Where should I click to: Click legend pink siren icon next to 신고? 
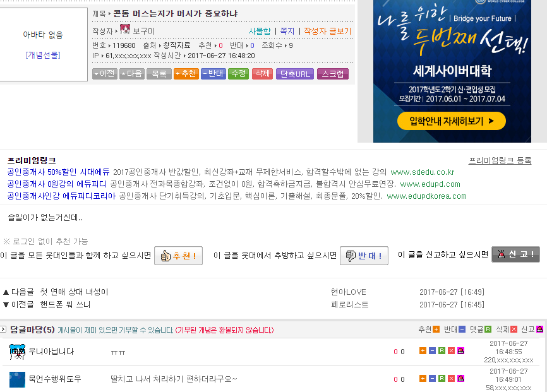coord(539,330)
